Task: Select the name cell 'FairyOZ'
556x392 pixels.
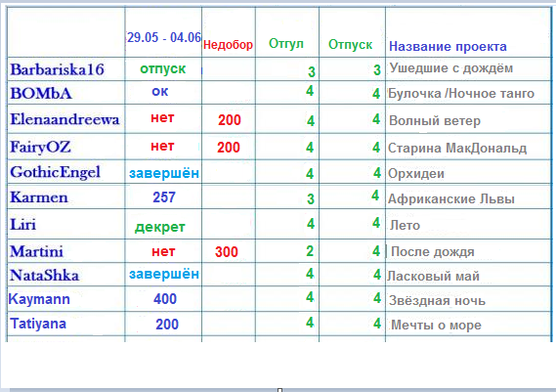Action: 40,148
